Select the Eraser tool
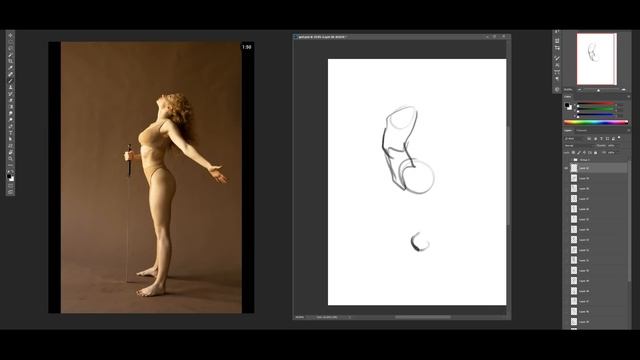 (11, 100)
